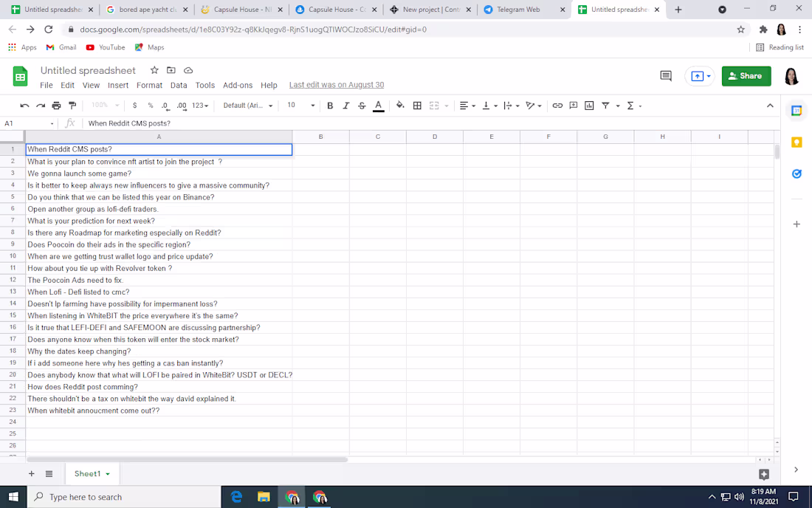The height and width of the screenshot is (508, 812).
Task: Select the Paint format tool
Action: pyautogui.click(x=72, y=105)
